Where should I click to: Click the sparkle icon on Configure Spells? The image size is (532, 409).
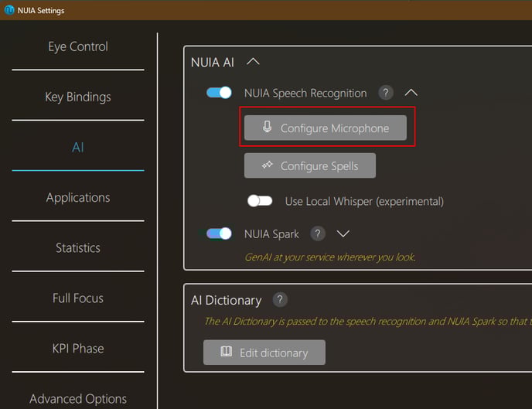coord(268,165)
